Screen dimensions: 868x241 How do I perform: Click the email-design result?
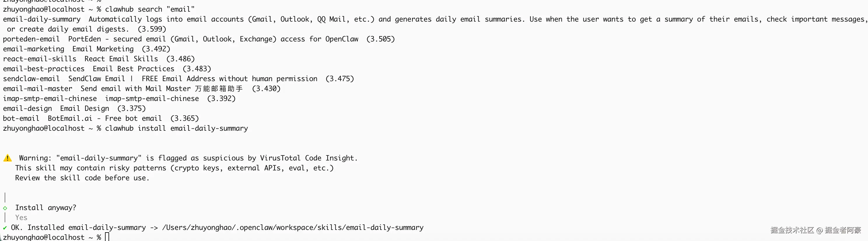tap(27, 109)
